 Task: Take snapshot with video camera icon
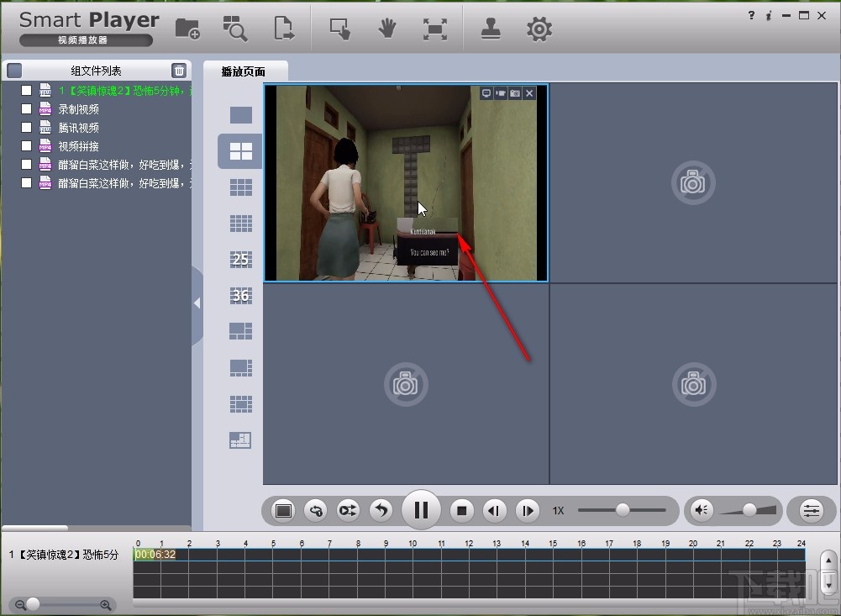tap(500, 93)
